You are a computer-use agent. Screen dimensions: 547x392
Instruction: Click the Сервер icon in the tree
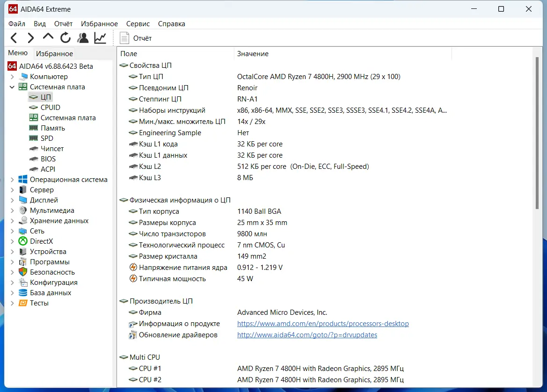pyautogui.click(x=22, y=190)
